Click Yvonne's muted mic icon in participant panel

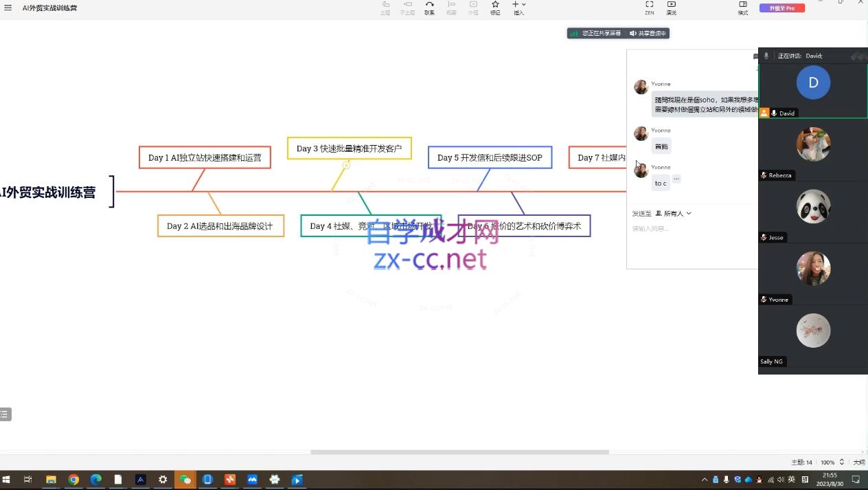click(764, 300)
